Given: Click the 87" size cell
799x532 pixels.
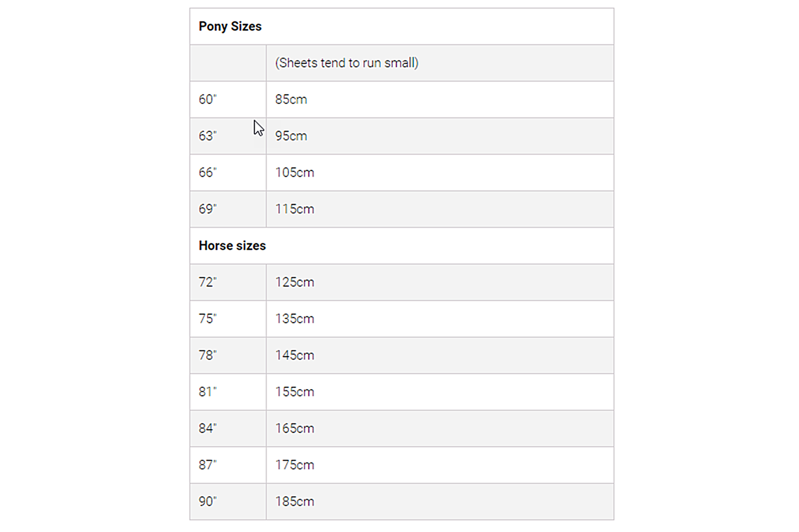Looking at the screenshot, I should click(208, 465).
